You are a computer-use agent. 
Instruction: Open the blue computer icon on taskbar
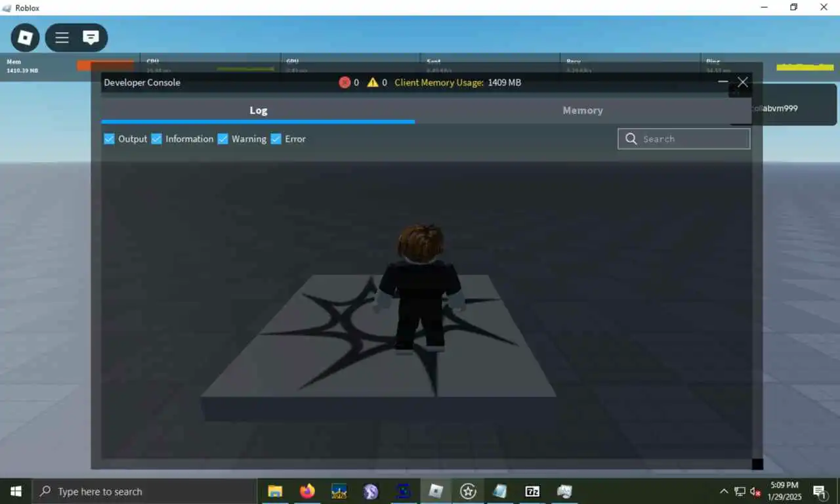coord(404,491)
